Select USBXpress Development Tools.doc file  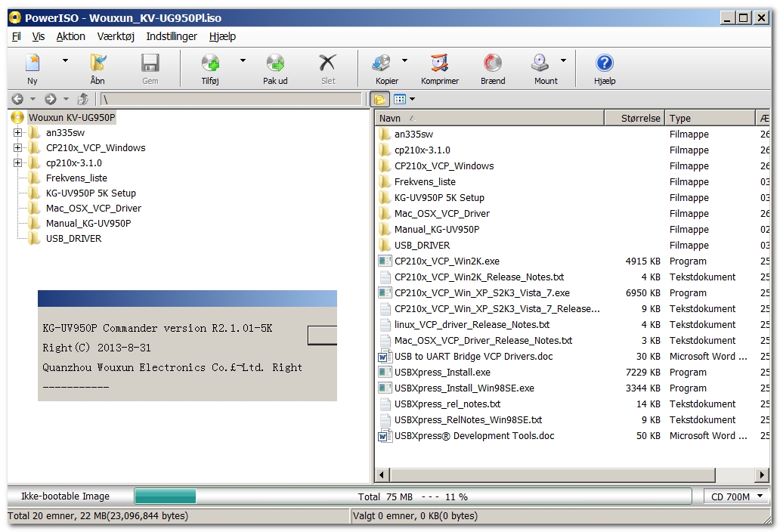tap(474, 436)
